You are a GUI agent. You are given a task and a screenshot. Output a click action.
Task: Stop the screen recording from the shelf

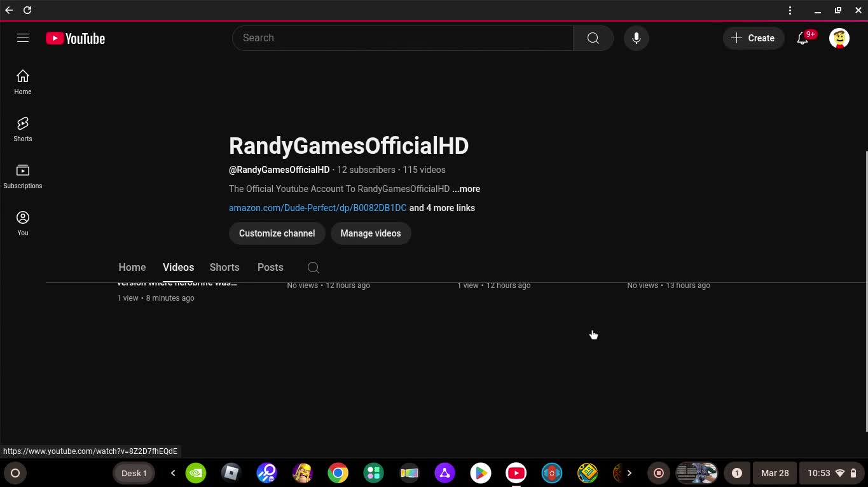pyautogui.click(x=659, y=473)
